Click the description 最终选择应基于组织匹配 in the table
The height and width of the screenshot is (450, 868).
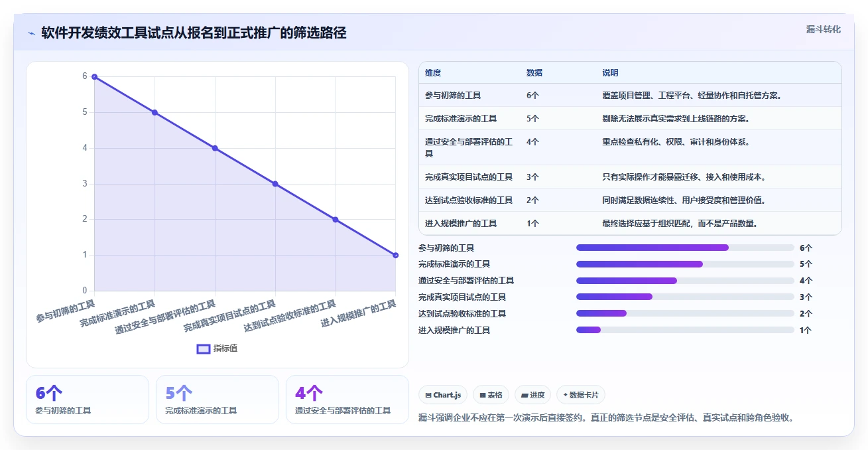click(x=680, y=224)
